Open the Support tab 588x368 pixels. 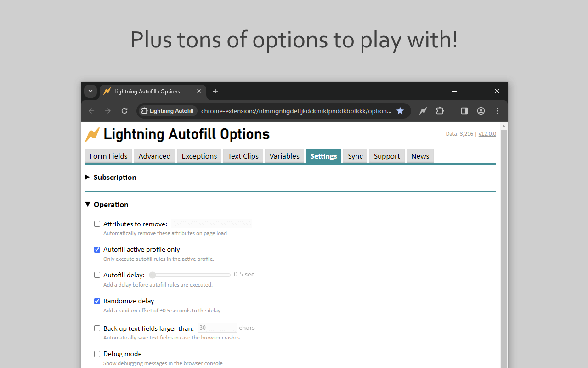(387, 156)
